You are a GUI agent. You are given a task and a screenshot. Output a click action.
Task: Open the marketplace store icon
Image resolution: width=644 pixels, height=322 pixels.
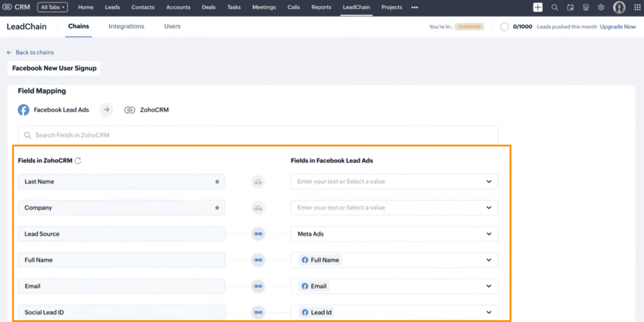586,8
